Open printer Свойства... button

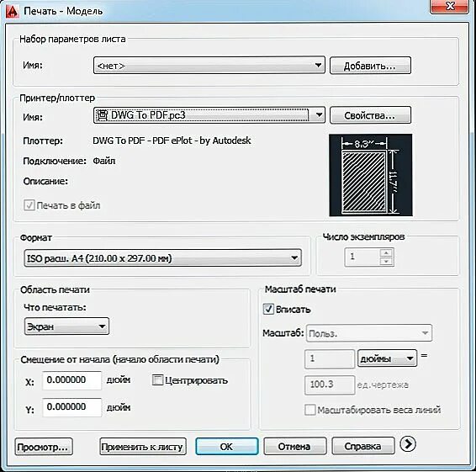pos(370,115)
